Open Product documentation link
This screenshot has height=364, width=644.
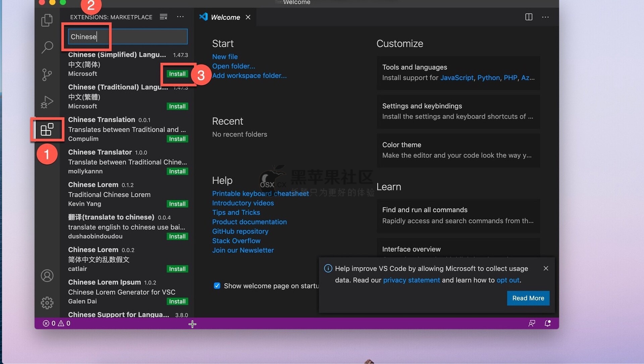coord(249,222)
